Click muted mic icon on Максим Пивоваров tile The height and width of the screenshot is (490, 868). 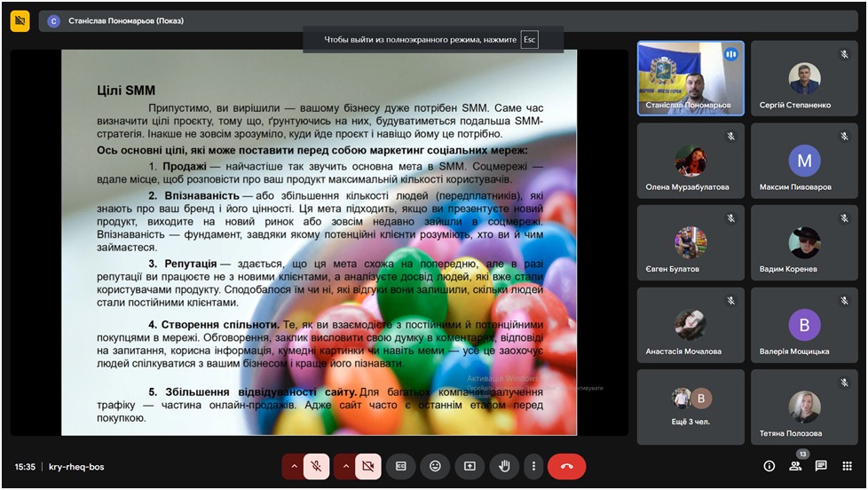tap(844, 136)
